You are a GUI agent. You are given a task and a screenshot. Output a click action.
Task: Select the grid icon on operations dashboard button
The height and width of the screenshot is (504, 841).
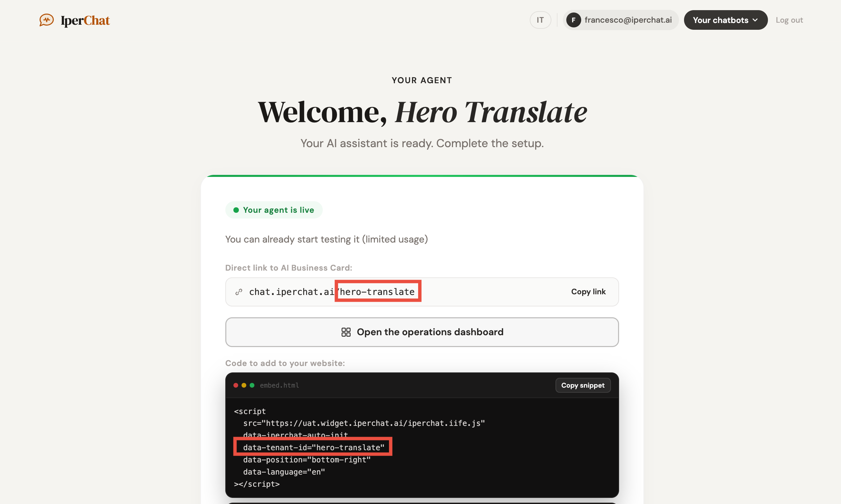(346, 332)
